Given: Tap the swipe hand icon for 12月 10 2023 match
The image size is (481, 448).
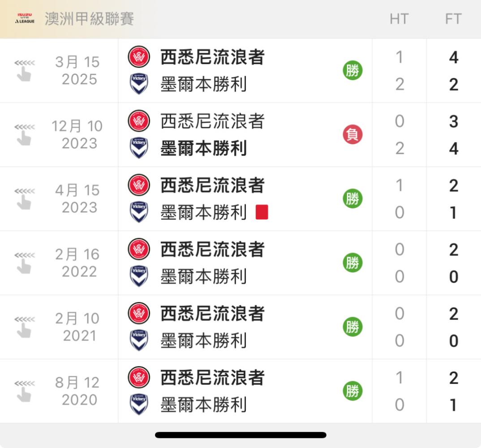Looking at the screenshot, I should click(x=24, y=134).
